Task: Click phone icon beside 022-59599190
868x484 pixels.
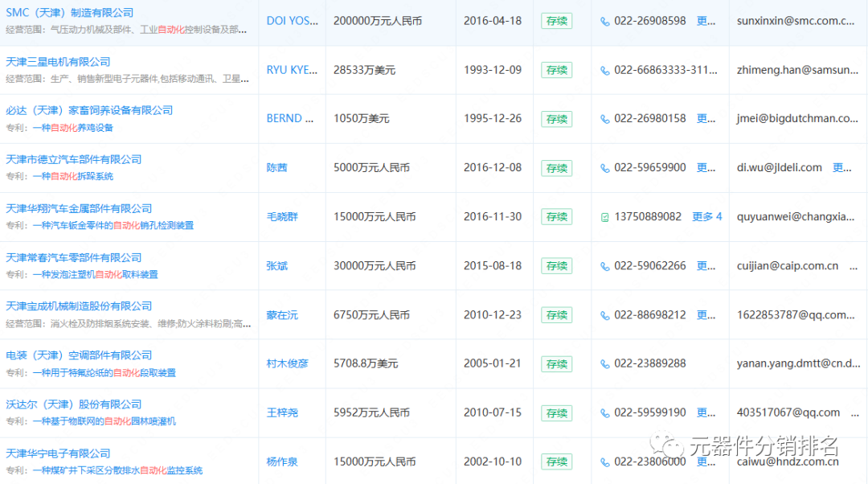Action: pyautogui.click(x=605, y=413)
